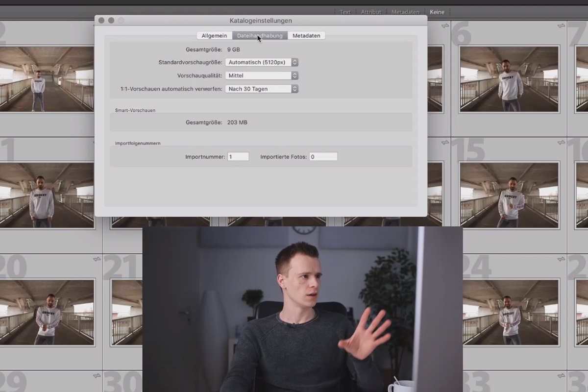Click the Importfolgenummern section heading
Viewport: 588px width, 392px height.
pos(138,143)
